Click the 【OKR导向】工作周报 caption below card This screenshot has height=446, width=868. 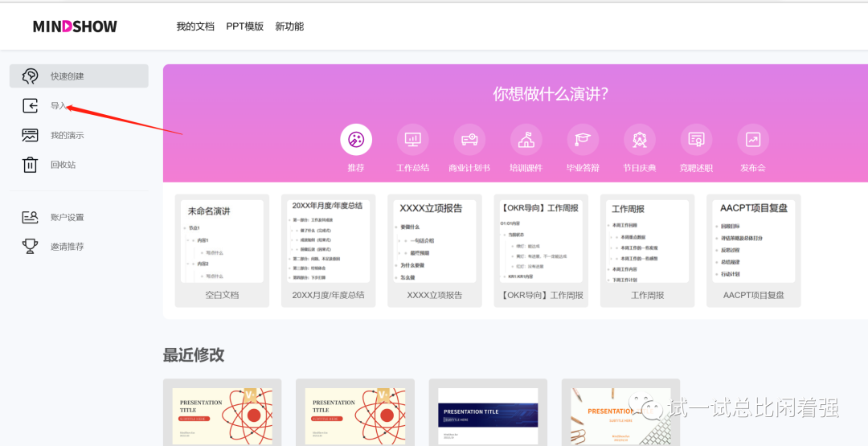[541, 296]
